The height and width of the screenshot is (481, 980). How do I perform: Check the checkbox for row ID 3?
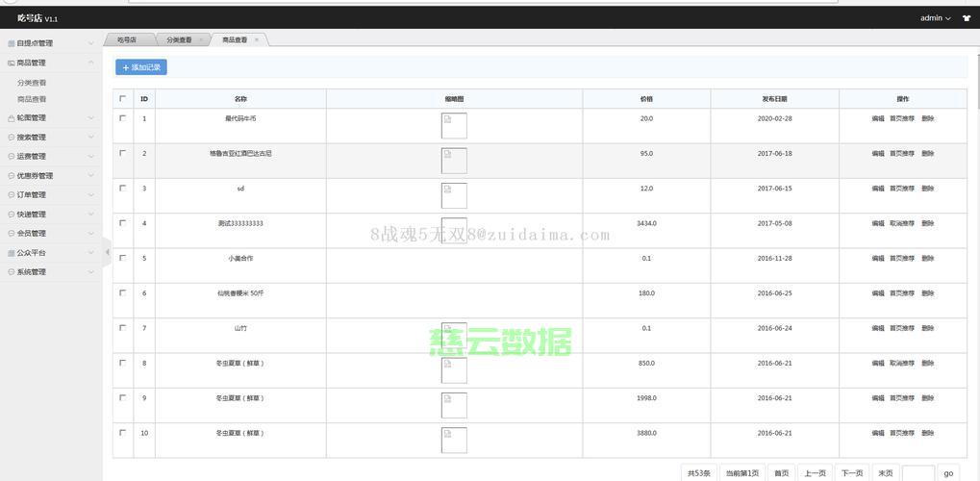click(x=122, y=188)
